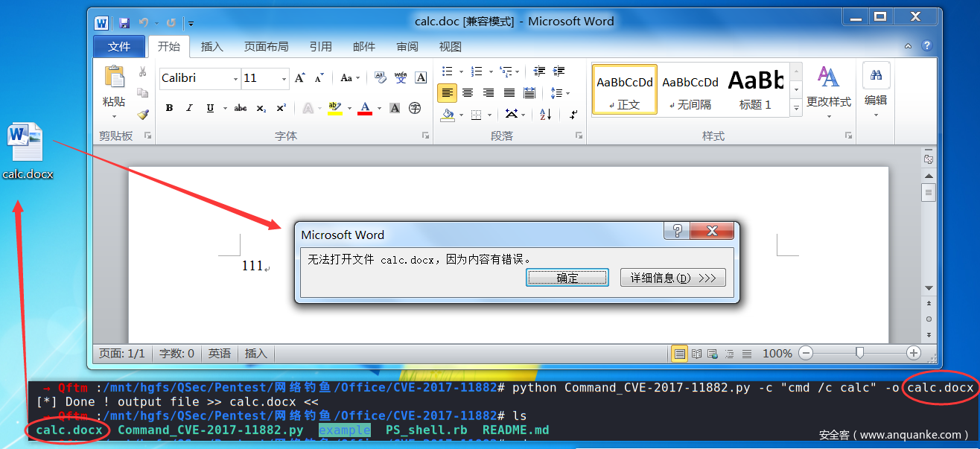Apply red font color
The height and width of the screenshot is (449, 980).
coord(365,108)
